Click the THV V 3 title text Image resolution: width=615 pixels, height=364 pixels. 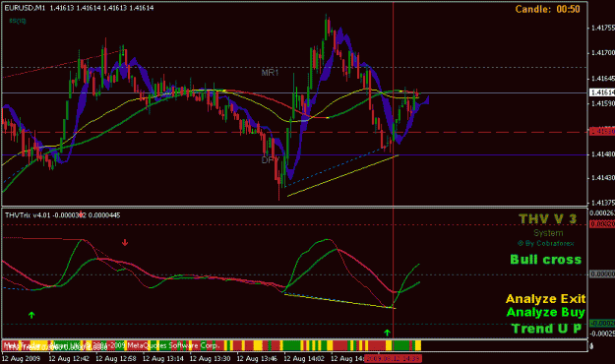547,218
